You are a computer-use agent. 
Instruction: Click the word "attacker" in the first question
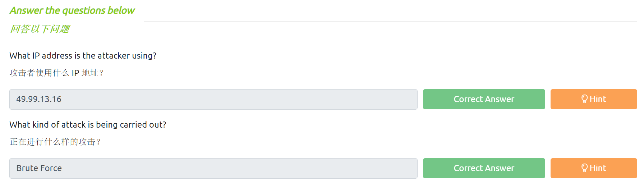(x=114, y=56)
